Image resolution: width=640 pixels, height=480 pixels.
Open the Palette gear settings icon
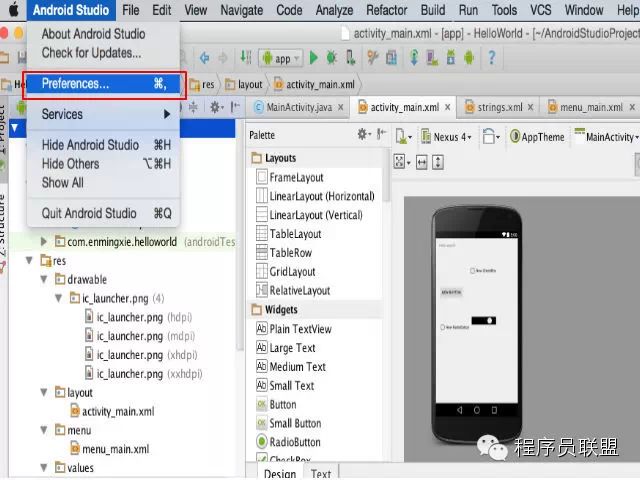pos(363,134)
